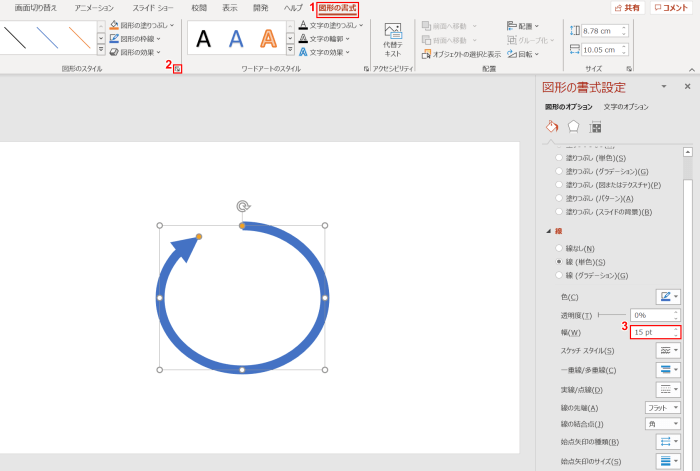
Task: Select 塗りつぶし (グラデーション) radio button
Action: point(559,171)
